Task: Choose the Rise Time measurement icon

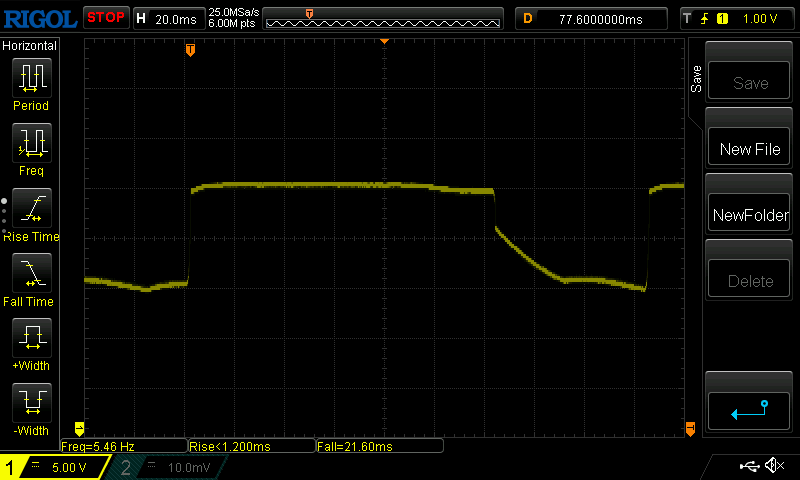Action: coord(31,208)
